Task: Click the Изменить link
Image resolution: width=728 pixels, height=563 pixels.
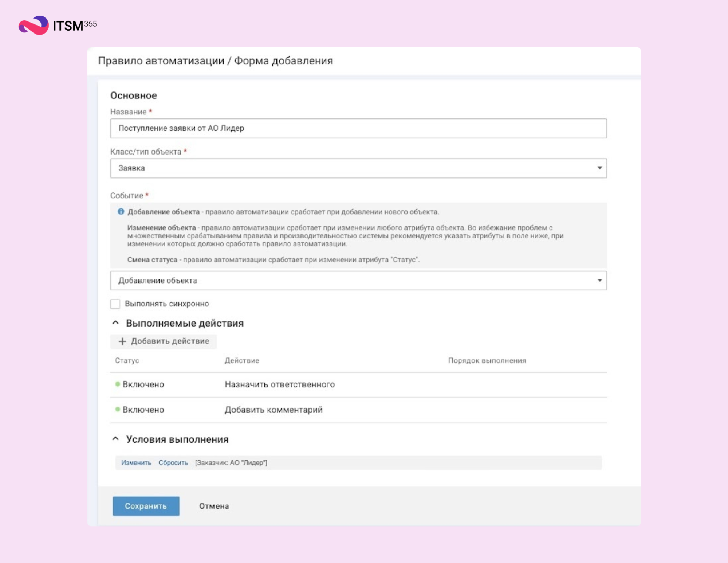Action: point(136,463)
